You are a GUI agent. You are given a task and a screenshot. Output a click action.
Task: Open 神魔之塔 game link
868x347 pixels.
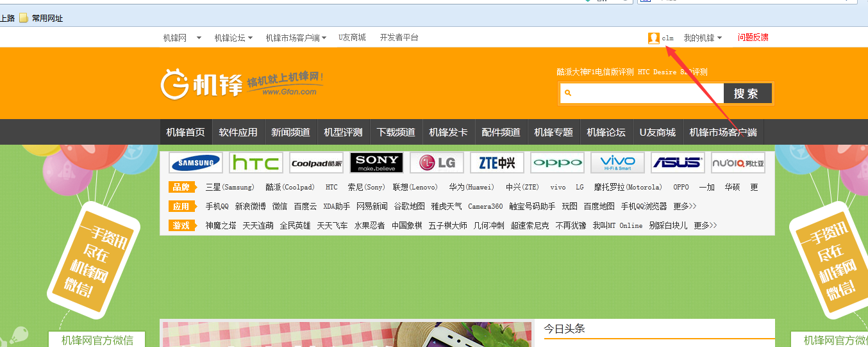[221, 225]
